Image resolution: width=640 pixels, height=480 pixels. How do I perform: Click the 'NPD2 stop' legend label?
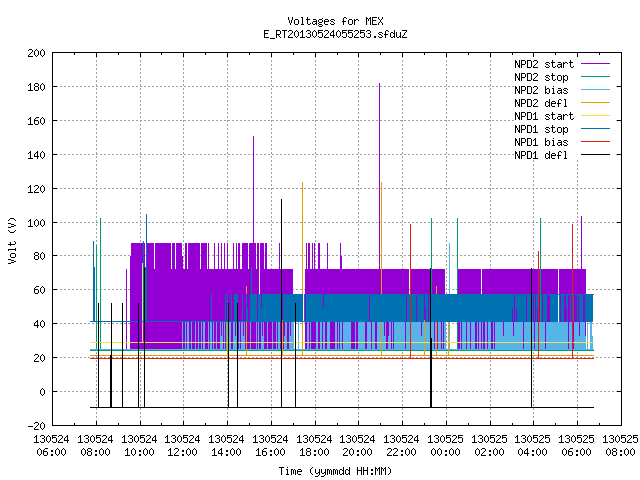point(541,77)
